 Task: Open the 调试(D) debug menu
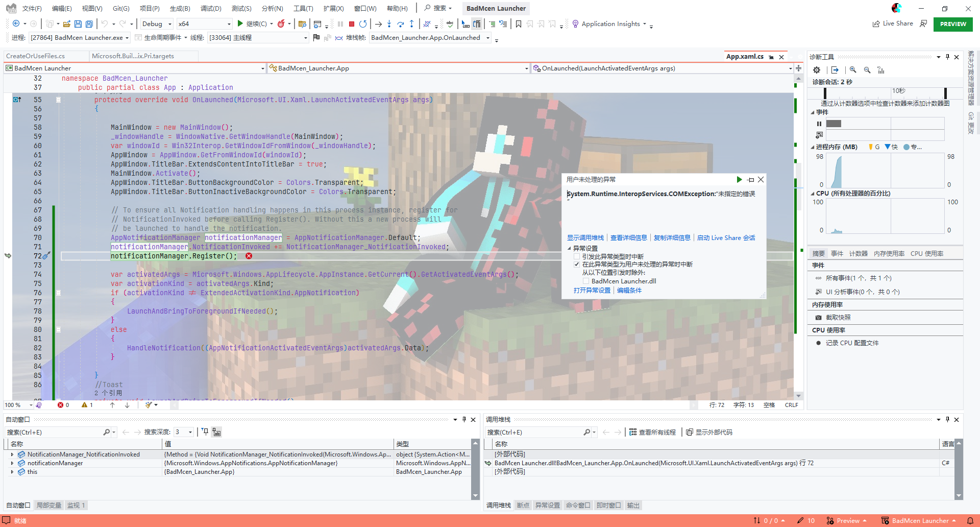pos(211,8)
